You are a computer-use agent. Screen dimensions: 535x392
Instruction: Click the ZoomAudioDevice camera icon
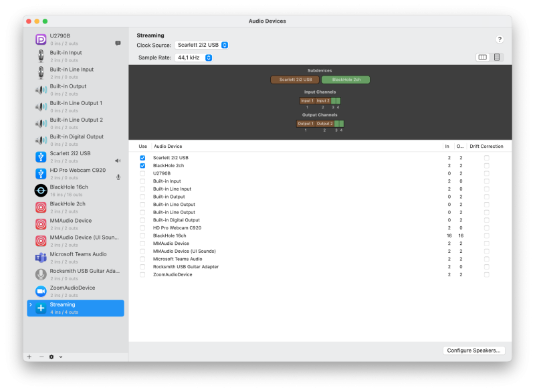click(x=41, y=291)
